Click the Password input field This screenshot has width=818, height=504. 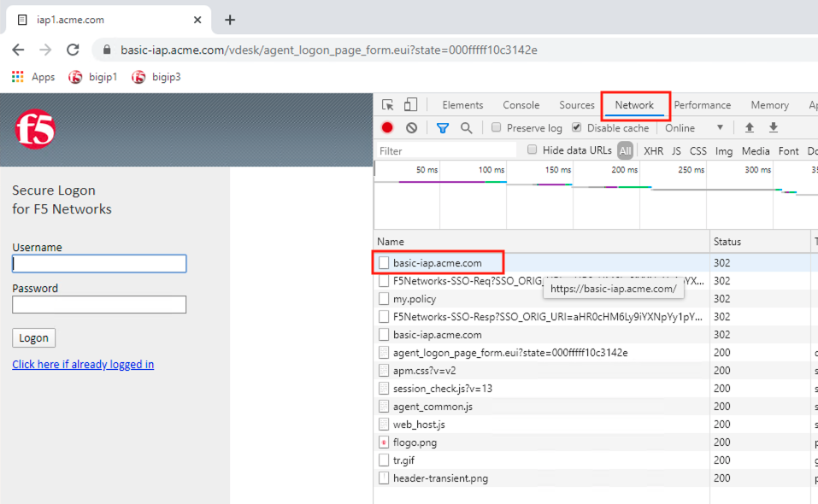pyautogui.click(x=99, y=304)
